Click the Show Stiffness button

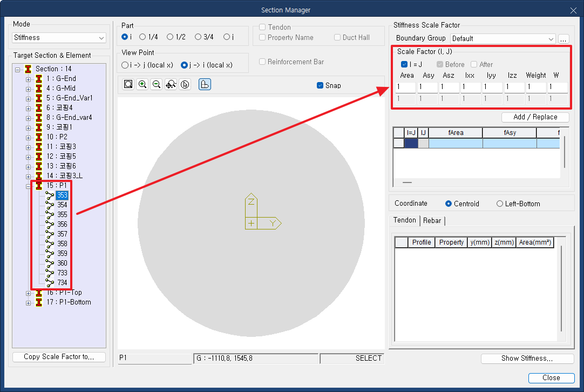(527, 359)
